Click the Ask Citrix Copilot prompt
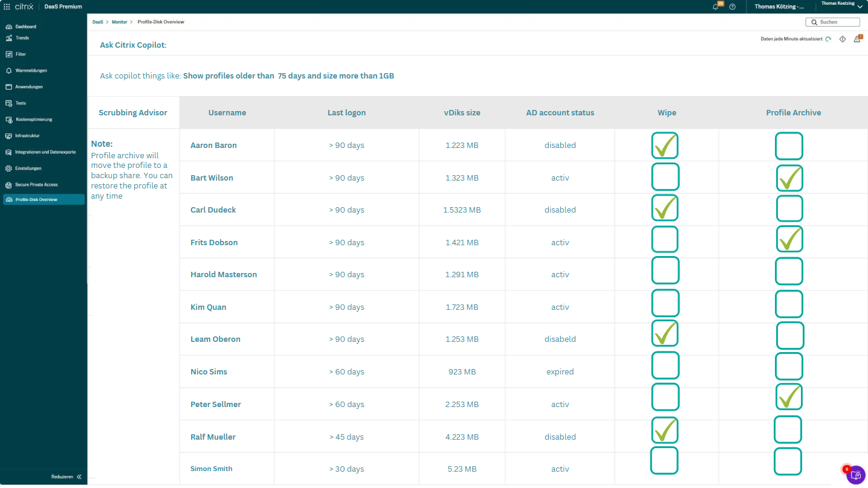Screen dimensions: 868x488 coord(133,45)
